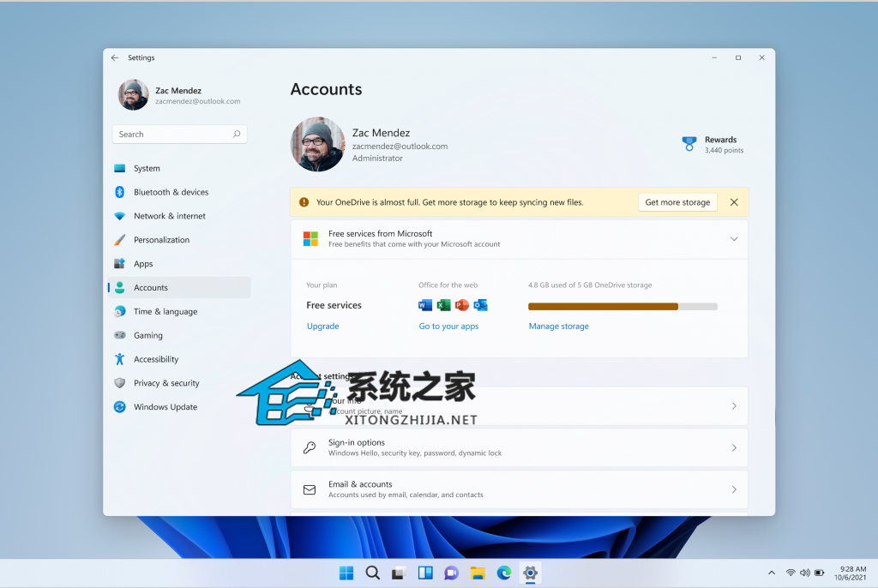Open the Excel icon under Office for the web
This screenshot has width=878, height=588.
pos(443,305)
